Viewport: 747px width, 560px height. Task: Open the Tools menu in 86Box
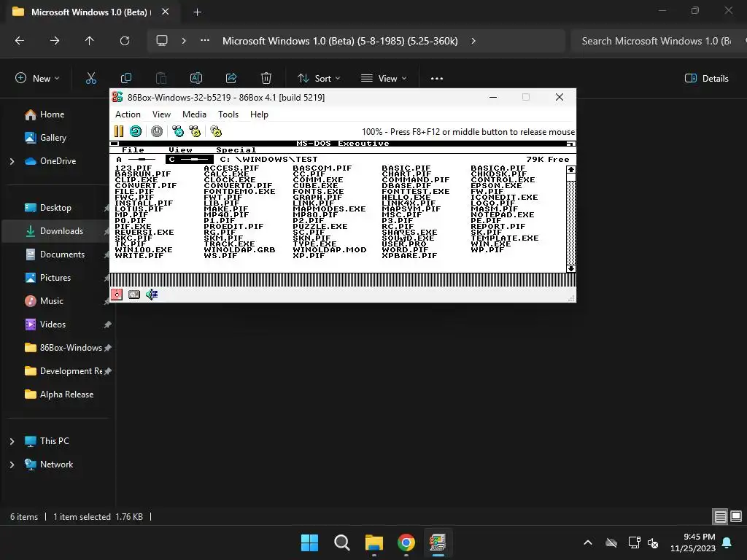point(228,114)
